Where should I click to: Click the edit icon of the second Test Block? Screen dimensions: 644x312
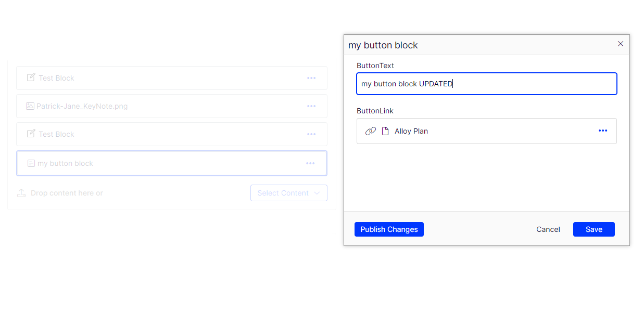coord(31,134)
